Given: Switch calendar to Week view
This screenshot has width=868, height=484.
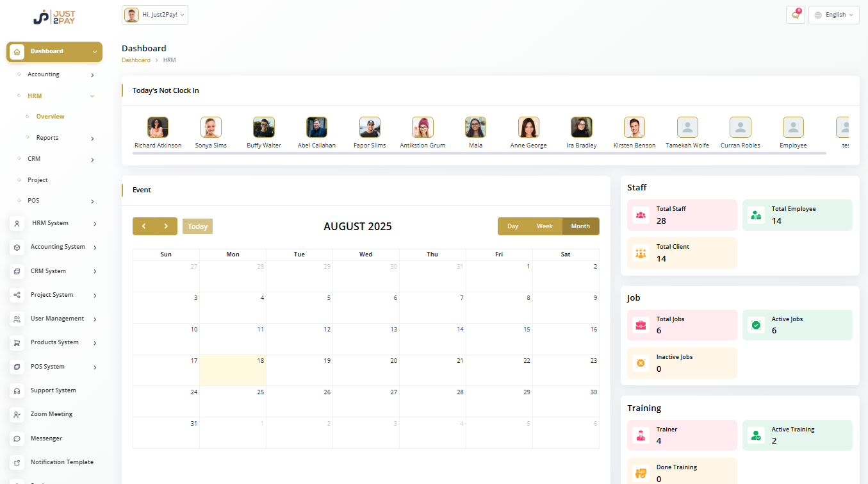Looking at the screenshot, I should [x=545, y=226].
